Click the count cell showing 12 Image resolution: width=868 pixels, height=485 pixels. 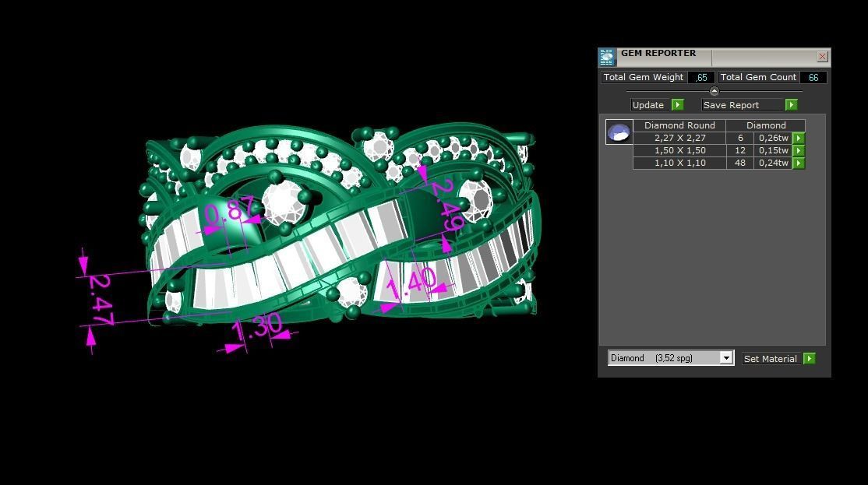(x=740, y=150)
